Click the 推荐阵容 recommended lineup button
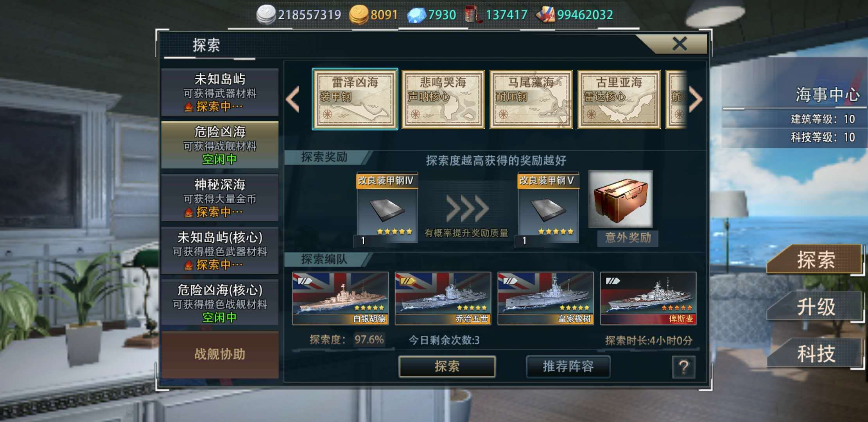Viewport: 868px width, 422px height. tap(568, 367)
